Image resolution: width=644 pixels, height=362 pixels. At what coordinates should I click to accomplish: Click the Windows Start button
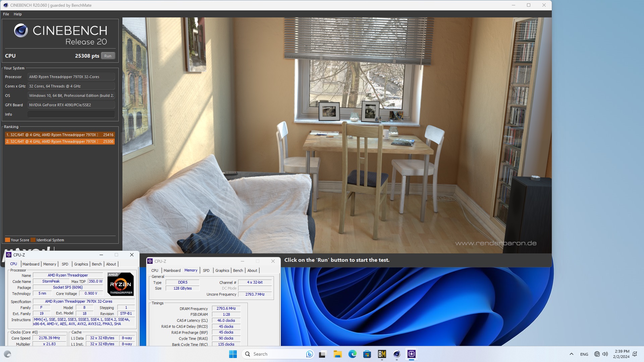pyautogui.click(x=233, y=354)
